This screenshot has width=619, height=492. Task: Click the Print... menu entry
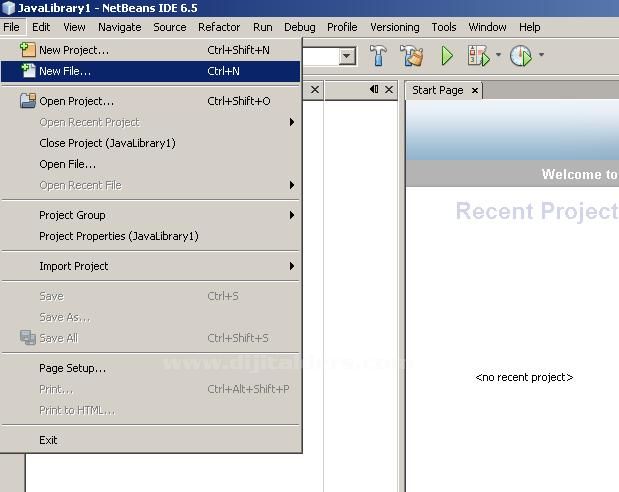(150, 389)
